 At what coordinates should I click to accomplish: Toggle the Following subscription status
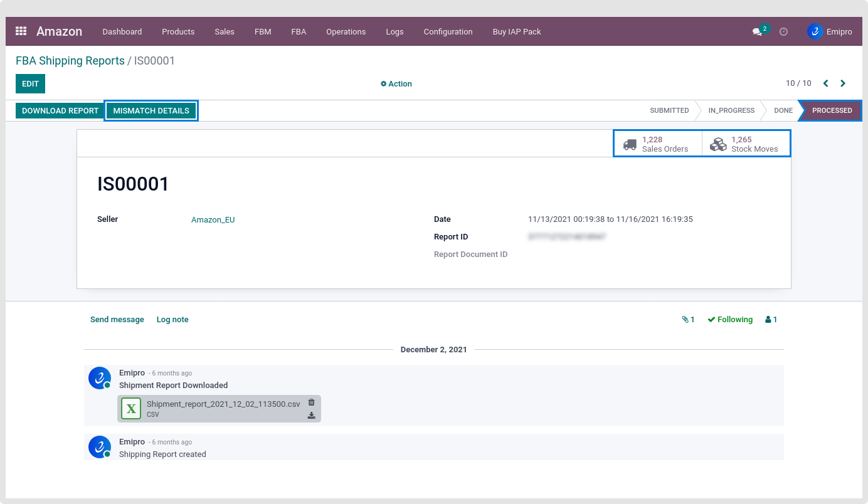730,320
